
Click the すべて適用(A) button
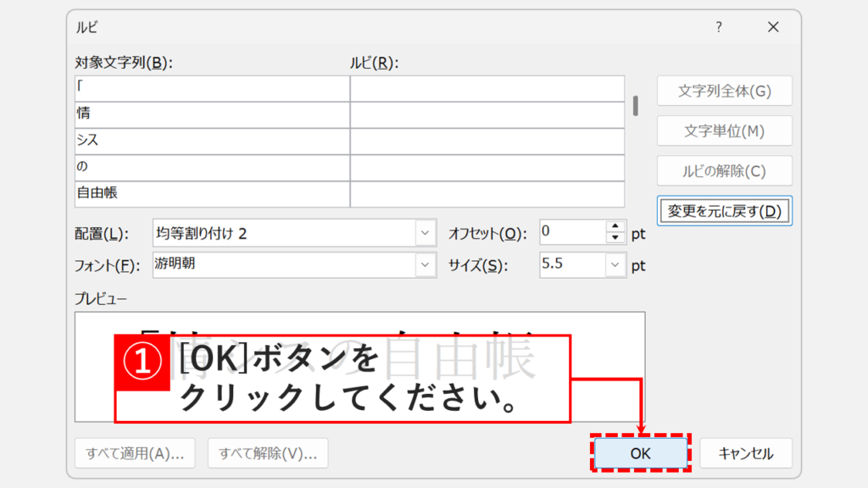[x=135, y=452]
